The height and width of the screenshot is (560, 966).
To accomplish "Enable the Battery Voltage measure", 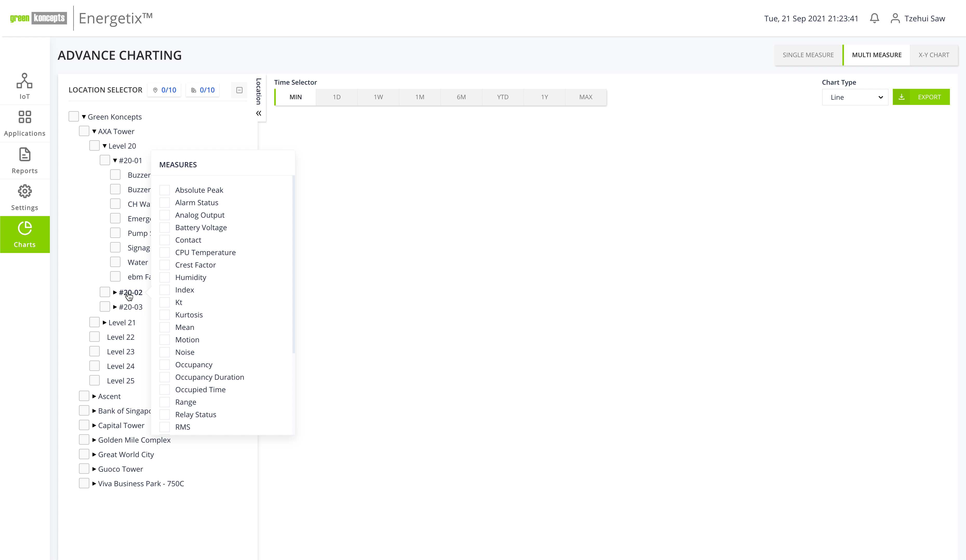I will pyautogui.click(x=164, y=227).
